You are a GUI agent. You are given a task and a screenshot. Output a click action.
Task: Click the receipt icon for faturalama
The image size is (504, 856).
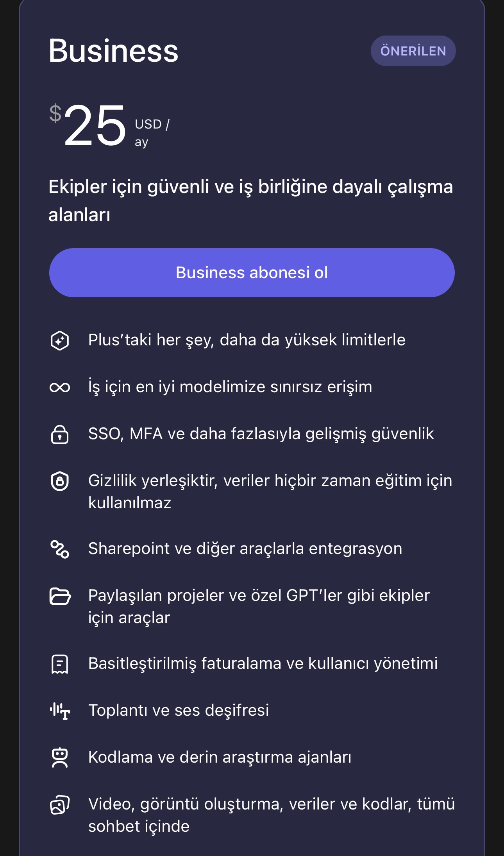pyautogui.click(x=60, y=664)
